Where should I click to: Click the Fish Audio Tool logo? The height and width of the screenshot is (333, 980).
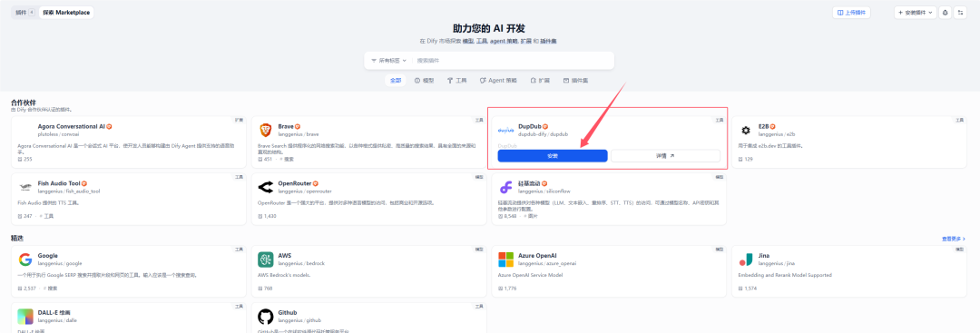pos(25,187)
